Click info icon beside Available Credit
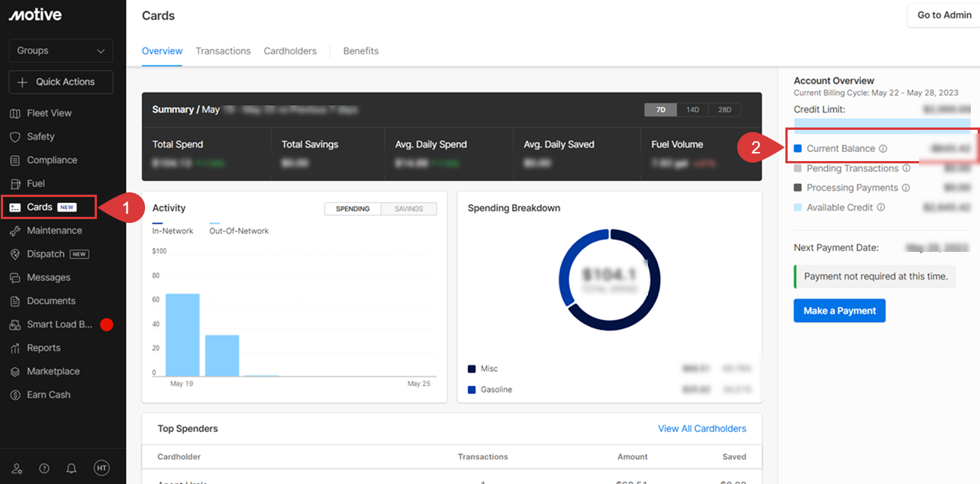The height and width of the screenshot is (484, 980). (x=881, y=208)
